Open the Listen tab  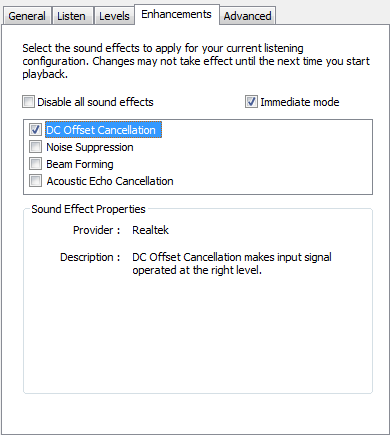(x=71, y=16)
